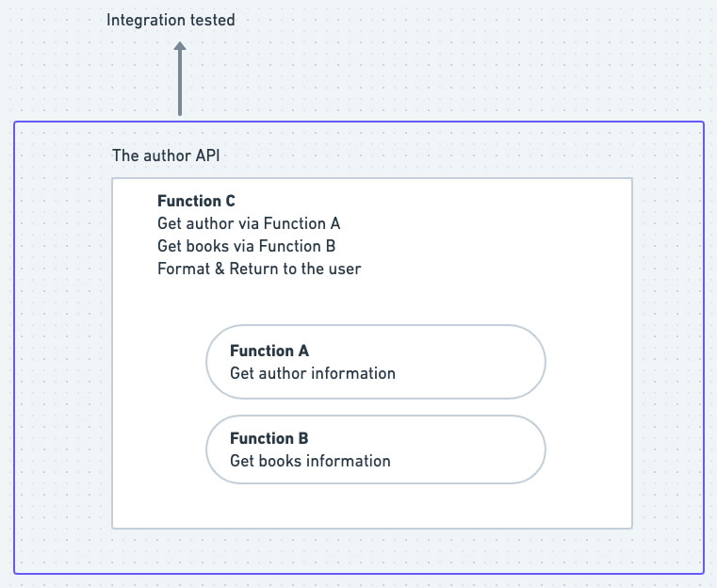Click the 'Function B' bold title
This screenshot has width=717, height=588.
click(269, 438)
